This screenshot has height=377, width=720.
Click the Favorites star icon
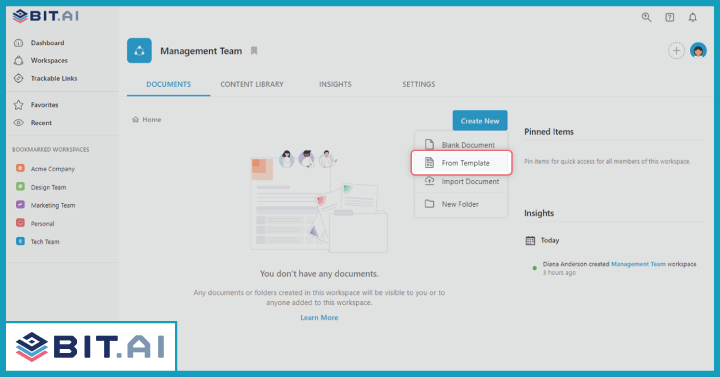[18, 105]
